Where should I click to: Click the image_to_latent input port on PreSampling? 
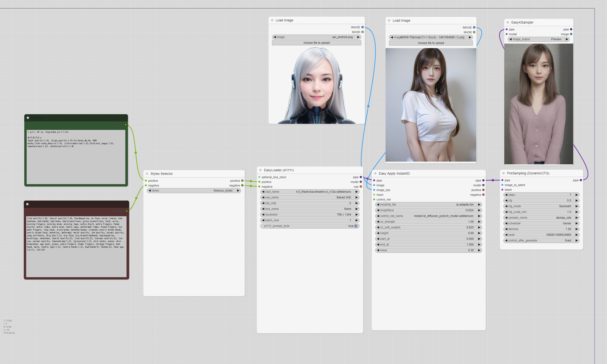tap(502, 185)
